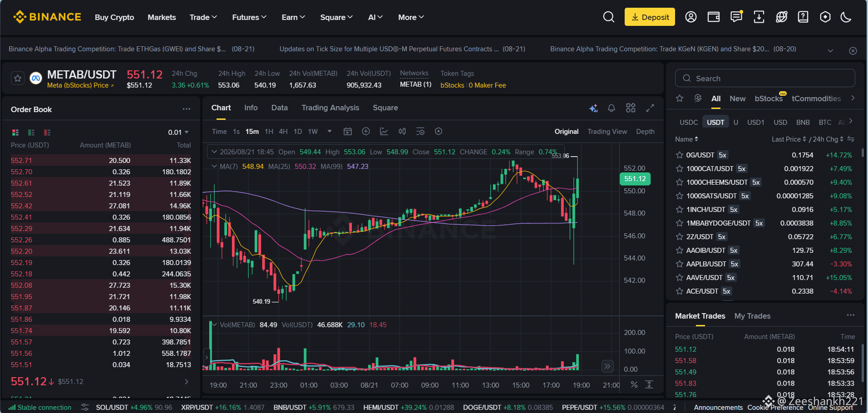The image size is (868, 413).
Task: Show both bids and asks order book view
Action: click(x=15, y=133)
